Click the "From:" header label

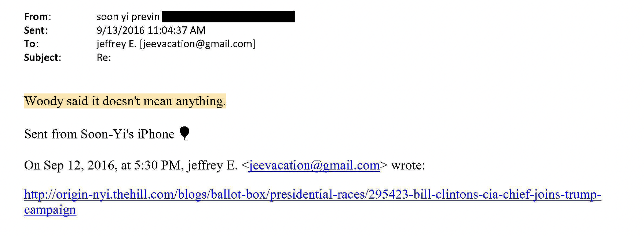tap(37, 17)
